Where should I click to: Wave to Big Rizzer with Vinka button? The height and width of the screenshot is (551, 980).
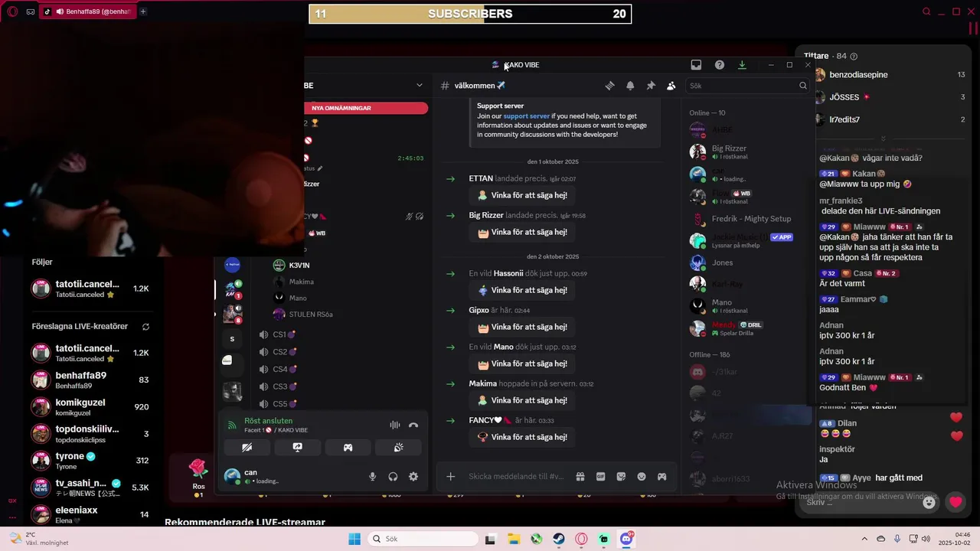(522, 232)
